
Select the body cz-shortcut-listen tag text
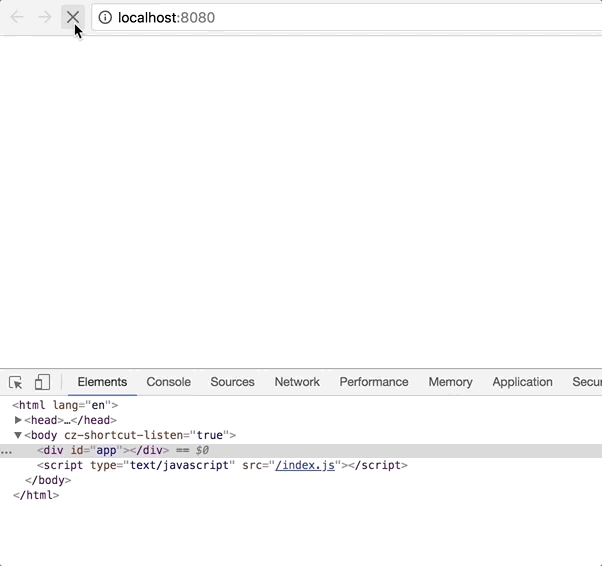click(x=130, y=435)
